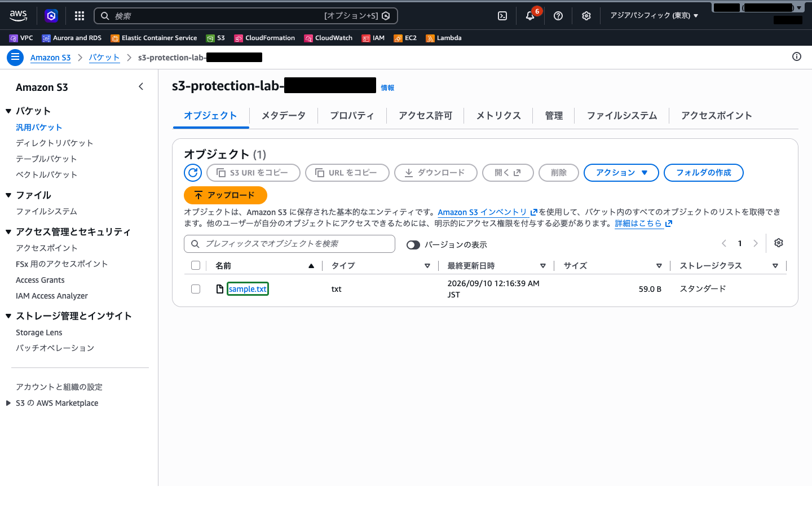Open the VPC bookmark shortcut

(x=21, y=38)
